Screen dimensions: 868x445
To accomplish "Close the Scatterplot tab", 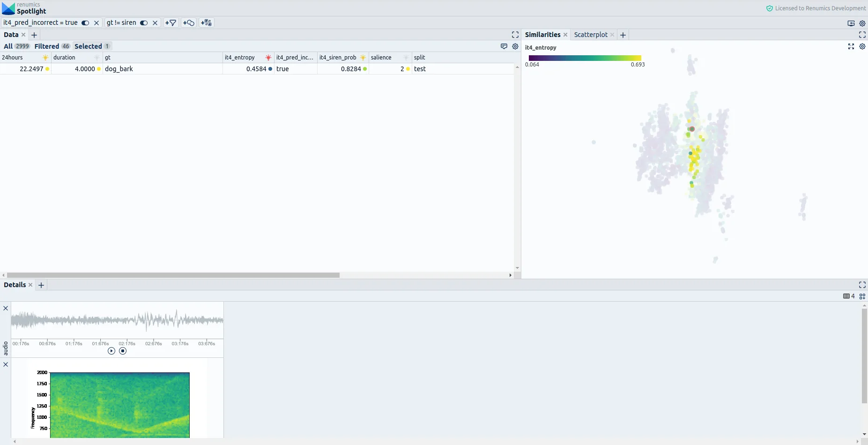I will tap(612, 35).
